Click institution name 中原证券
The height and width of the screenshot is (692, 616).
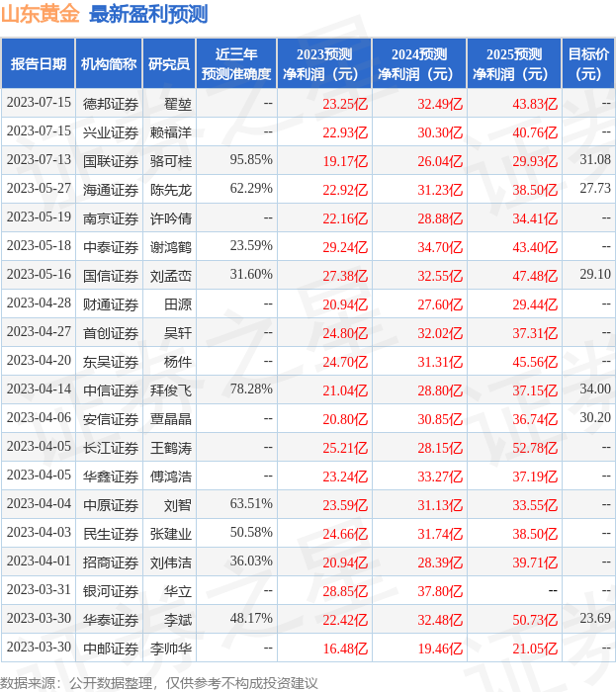pos(111,506)
